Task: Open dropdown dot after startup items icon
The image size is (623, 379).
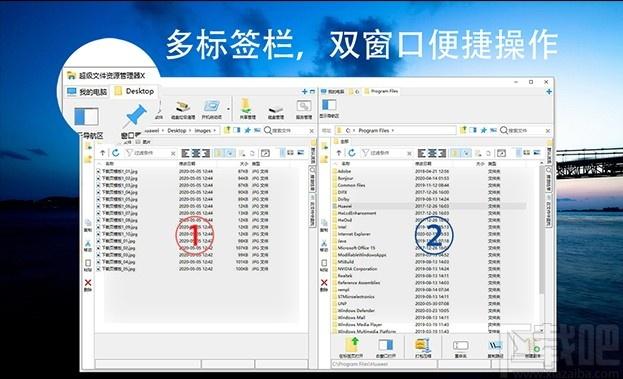Action: click(228, 109)
